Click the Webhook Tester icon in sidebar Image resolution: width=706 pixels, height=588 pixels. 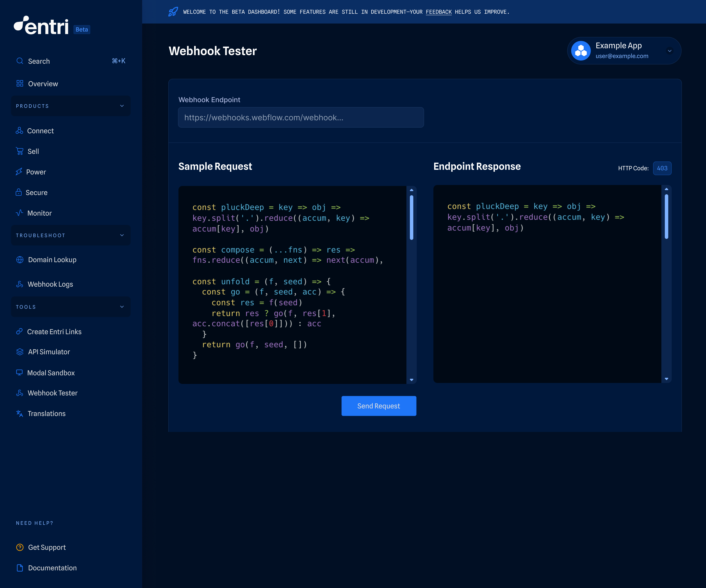(x=20, y=393)
